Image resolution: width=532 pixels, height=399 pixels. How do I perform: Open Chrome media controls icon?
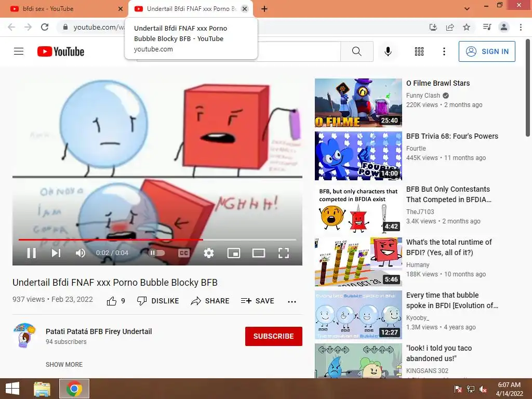(487, 27)
